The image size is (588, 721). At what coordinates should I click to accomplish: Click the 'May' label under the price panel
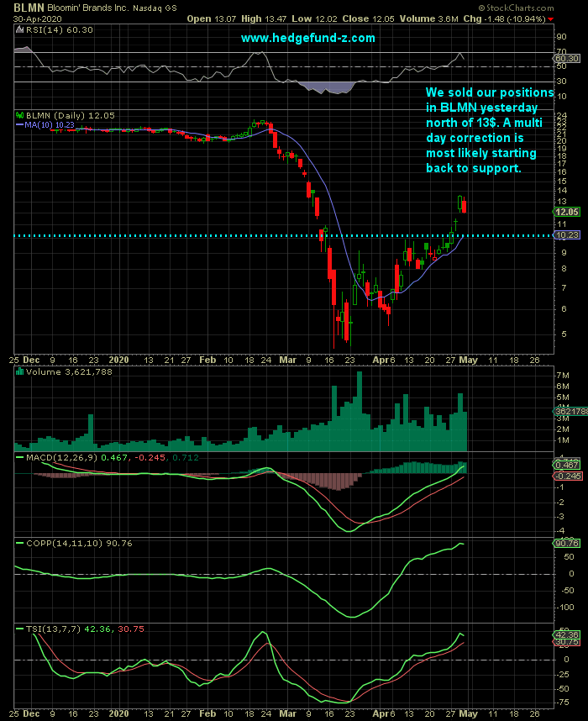pyautogui.click(x=469, y=360)
